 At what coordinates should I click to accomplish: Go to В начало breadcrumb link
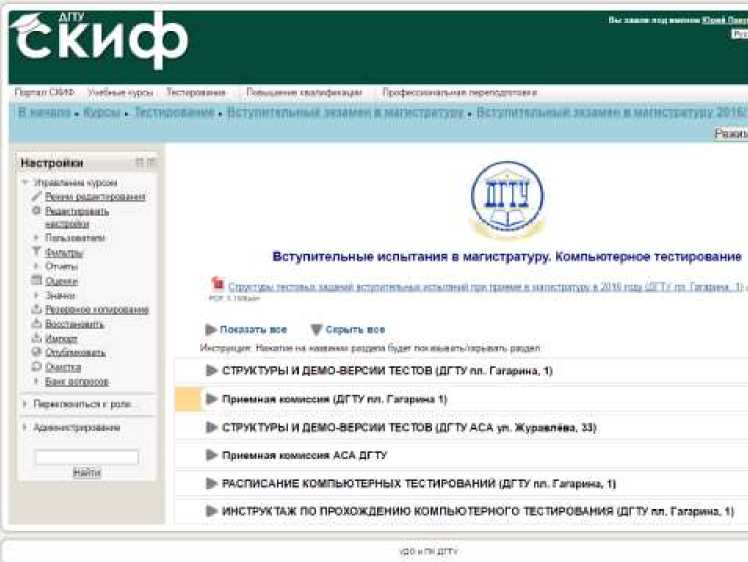[44, 113]
